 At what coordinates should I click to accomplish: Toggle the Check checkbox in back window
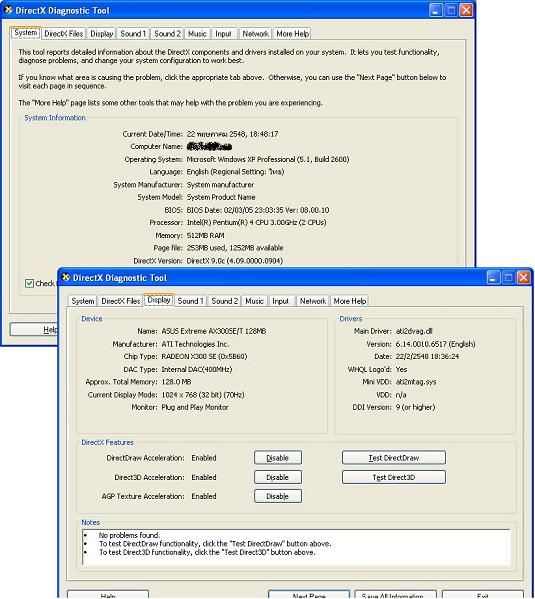pos(29,283)
